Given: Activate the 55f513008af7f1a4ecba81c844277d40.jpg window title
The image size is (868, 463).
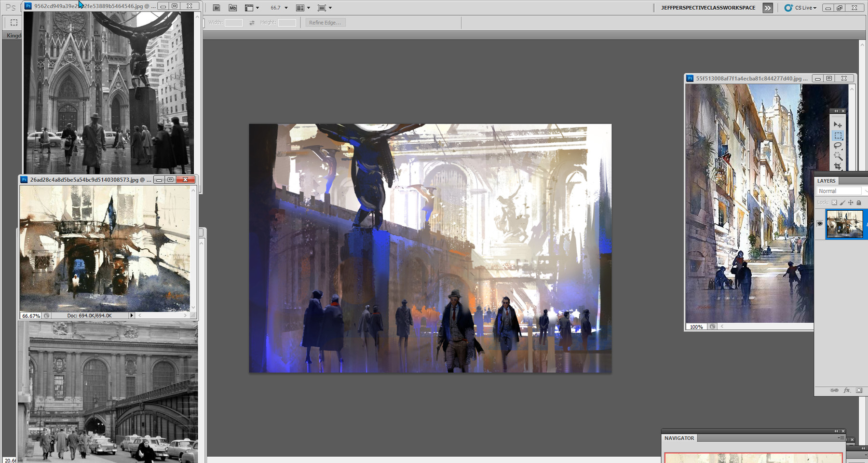Looking at the screenshot, I should (x=751, y=78).
